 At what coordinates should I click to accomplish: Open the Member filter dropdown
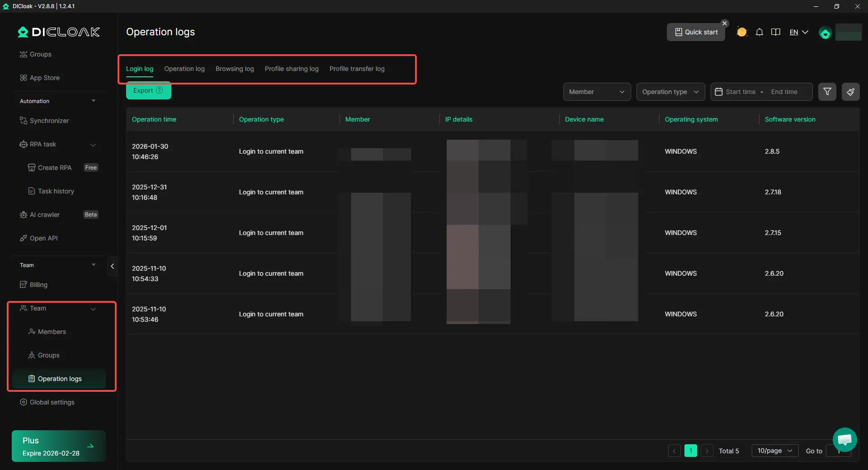click(x=596, y=92)
